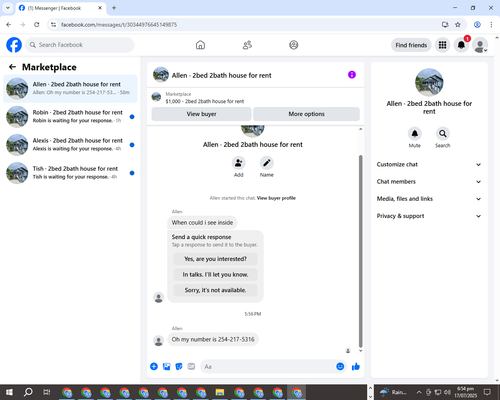Expand Media, files and links section
Screen dimensions: 500x400
click(429, 199)
